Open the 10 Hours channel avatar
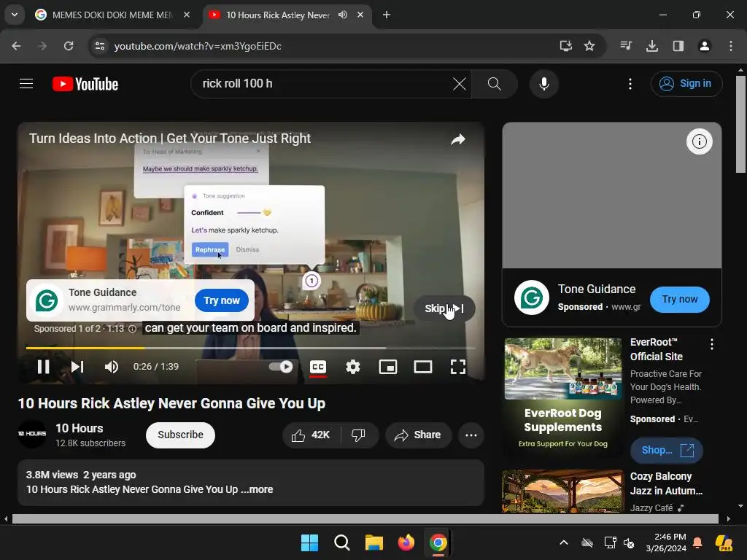 pyautogui.click(x=32, y=434)
